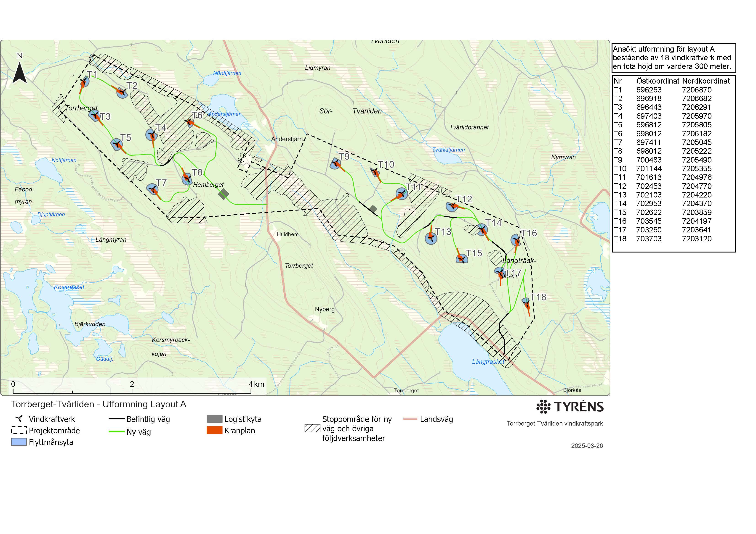Click the T9 wind turbine symbol

point(335,163)
